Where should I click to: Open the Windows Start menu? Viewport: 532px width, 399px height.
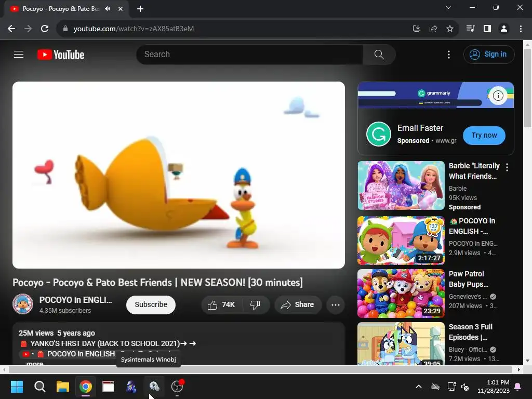click(17, 387)
